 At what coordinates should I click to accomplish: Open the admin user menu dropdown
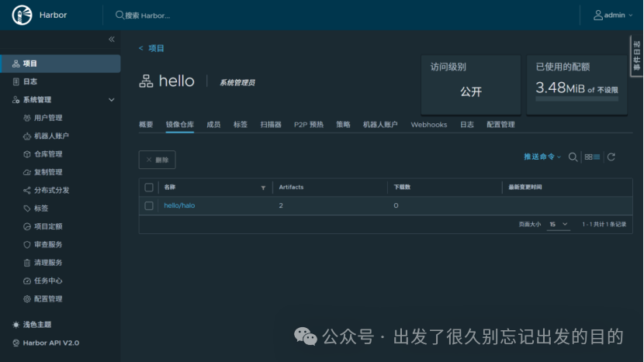coord(613,16)
